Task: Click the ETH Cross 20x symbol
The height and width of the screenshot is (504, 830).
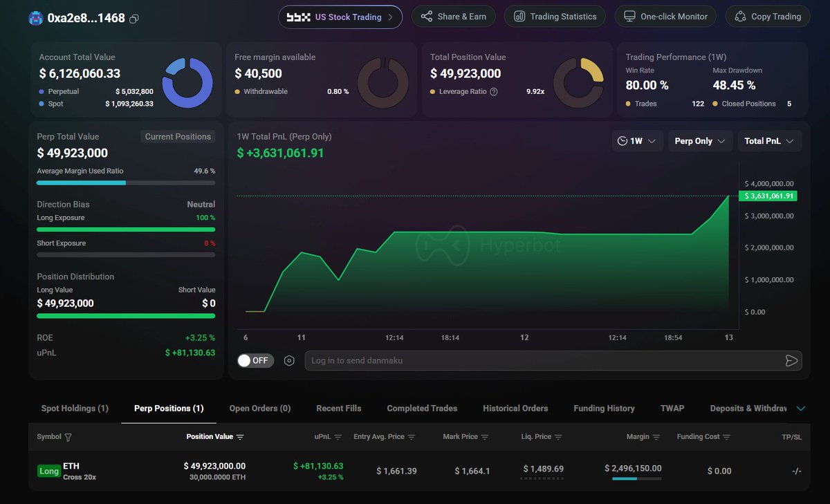Action: pyautogui.click(x=80, y=472)
